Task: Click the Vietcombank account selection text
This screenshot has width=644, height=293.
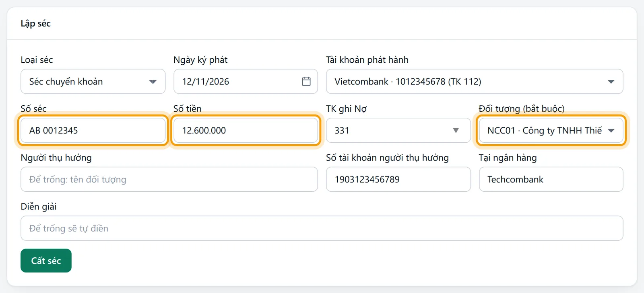Action: [408, 82]
